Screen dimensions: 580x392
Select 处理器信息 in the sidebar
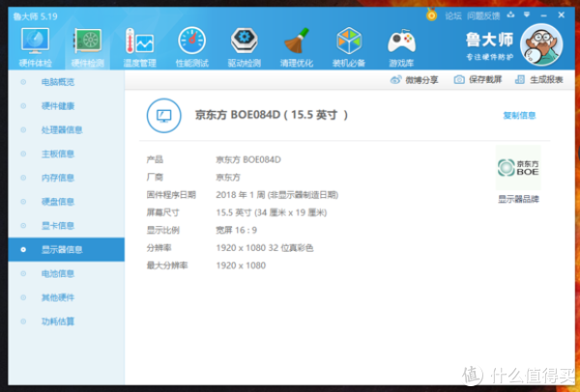(66, 129)
